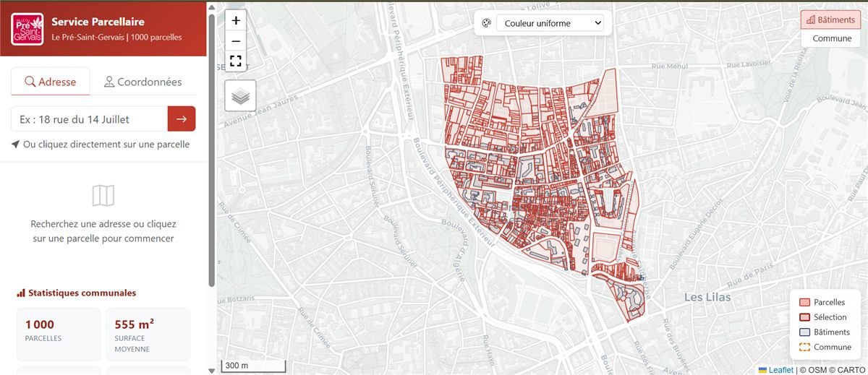Click the Service Parcellaire title
The height and width of the screenshot is (375, 868).
pos(98,22)
